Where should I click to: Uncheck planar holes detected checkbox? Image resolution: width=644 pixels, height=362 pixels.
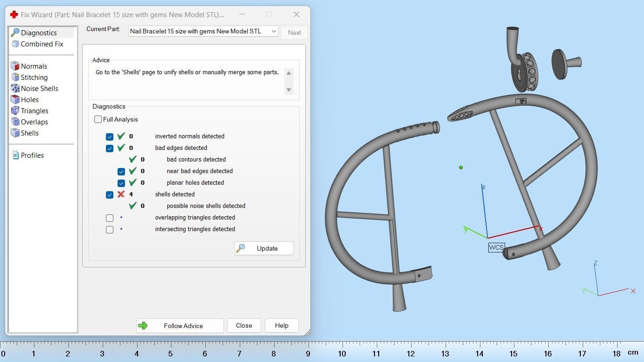coord(121,183)
